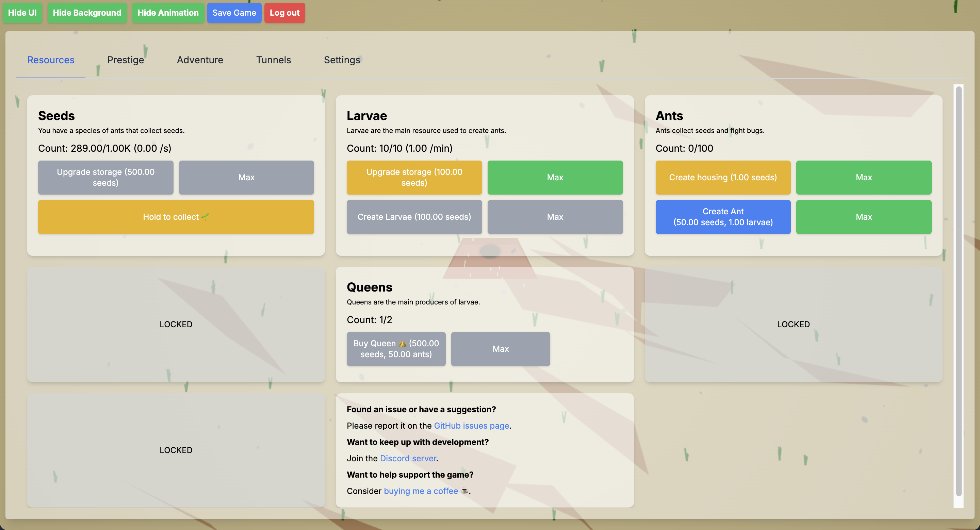Screen dimensions: 980x530
Task: Click Max next to Seeds upgrade storage
Action: pyautogui.click(x=246, y=178)
